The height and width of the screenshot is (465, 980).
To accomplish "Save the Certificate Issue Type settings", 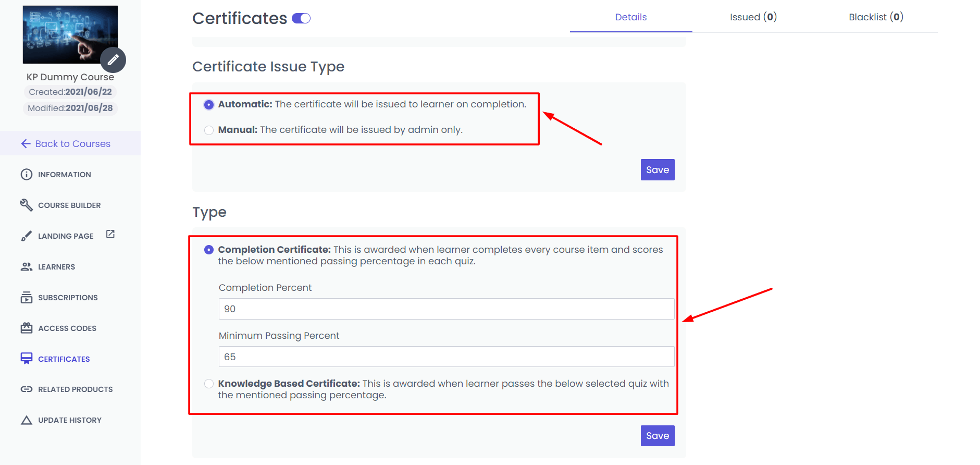I will pyautogui.click(x=658, y=170).
